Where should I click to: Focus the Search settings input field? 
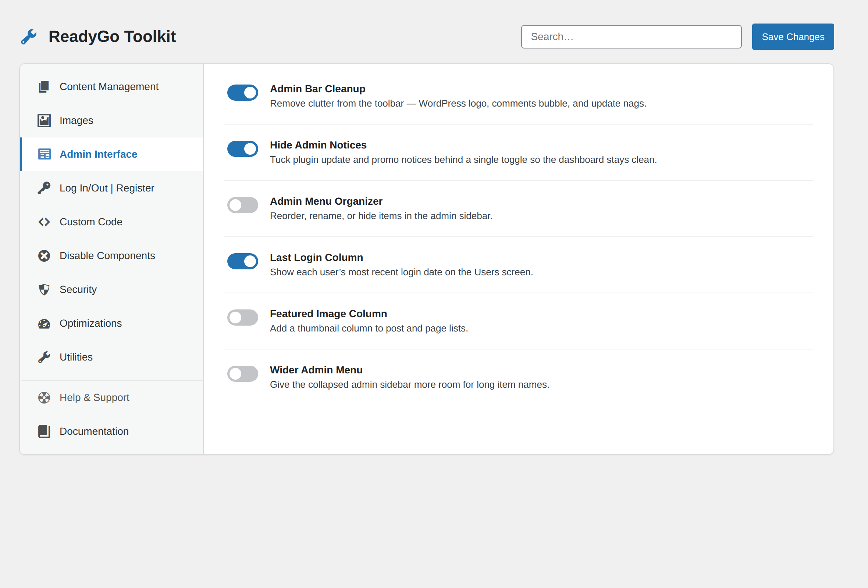(x=631, y=36)
